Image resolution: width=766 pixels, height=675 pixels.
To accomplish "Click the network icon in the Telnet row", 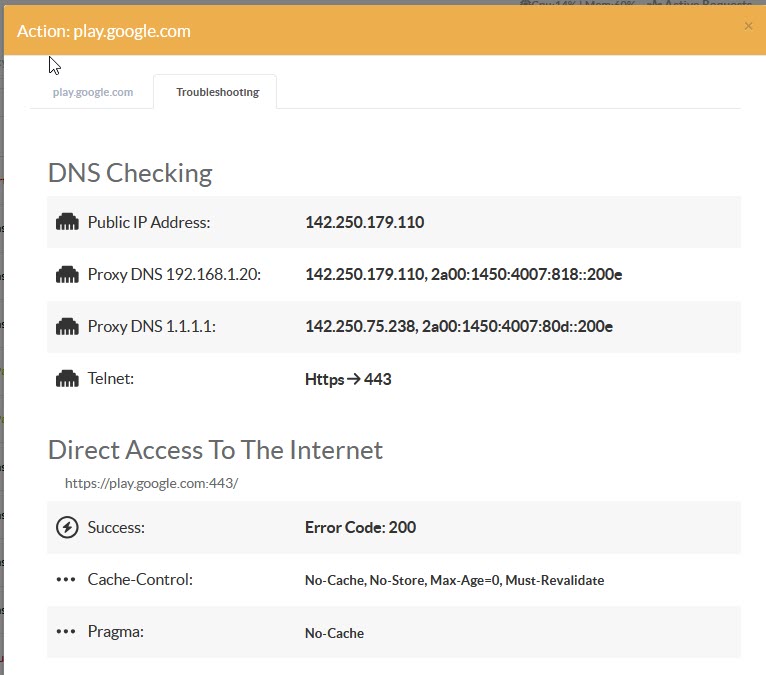I will pyautogui.click(x=67, y=379).
